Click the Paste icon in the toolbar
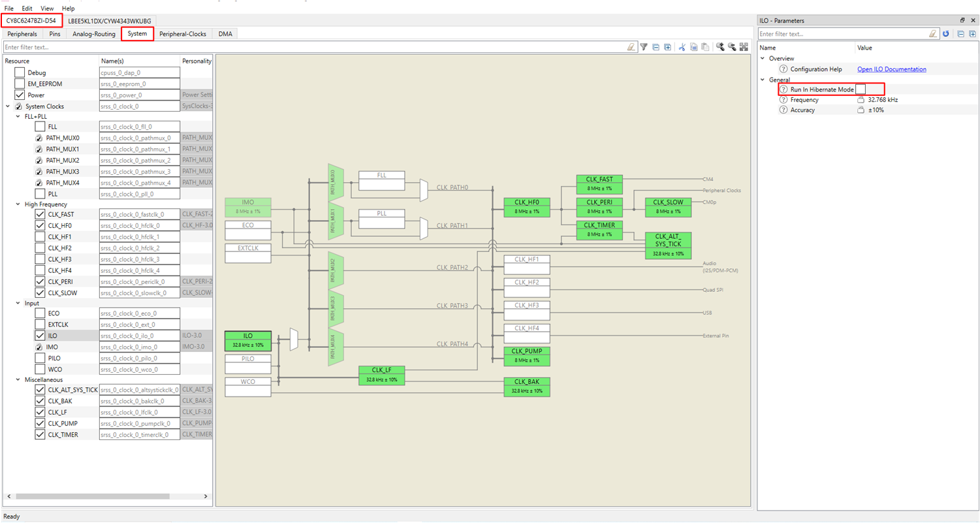980x523 pixels. 705,47
